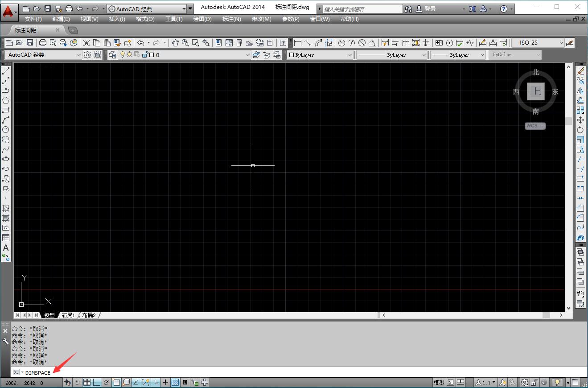Viewport: 588px width, 388px height.
Task: Toggle the layer lock padlock icon
Action: [145, 54]
